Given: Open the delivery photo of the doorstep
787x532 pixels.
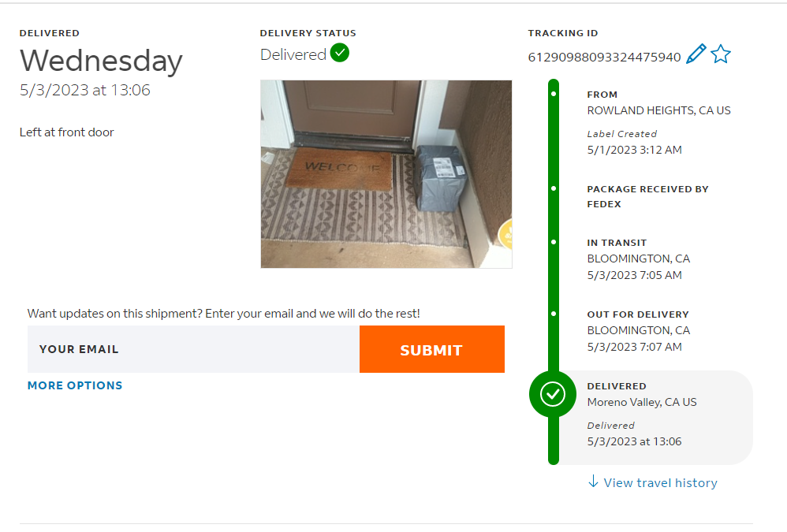Looking at the screenshot, I should (x=386, y=173).
